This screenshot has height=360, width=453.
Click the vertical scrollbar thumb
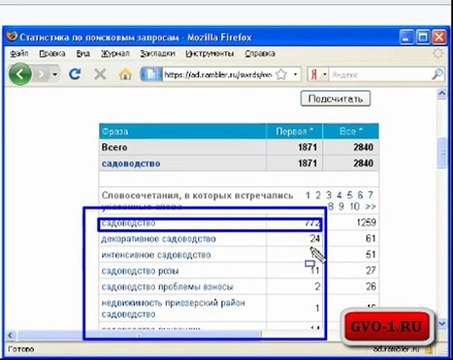tap(442, 153)
